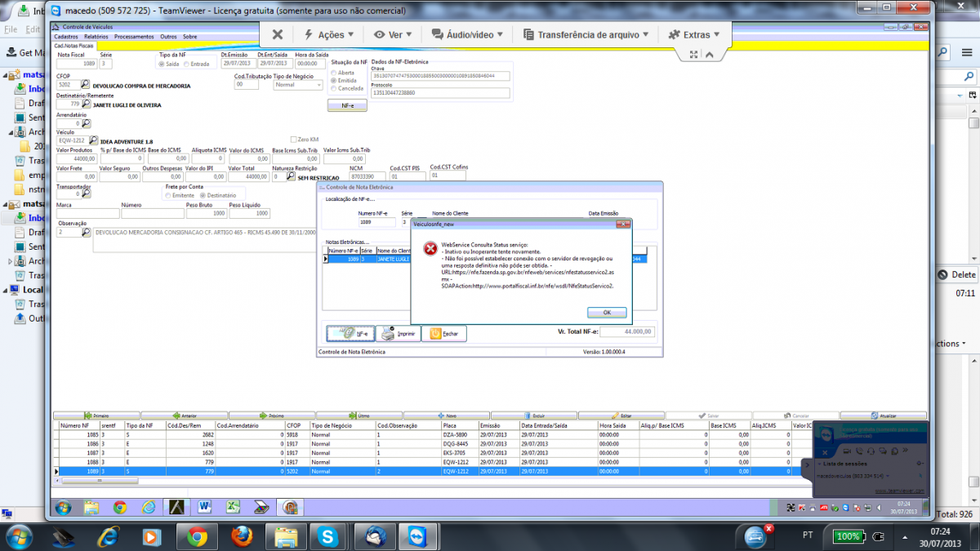Click the Chave NF-Eletrônica field

click(439, 75)
